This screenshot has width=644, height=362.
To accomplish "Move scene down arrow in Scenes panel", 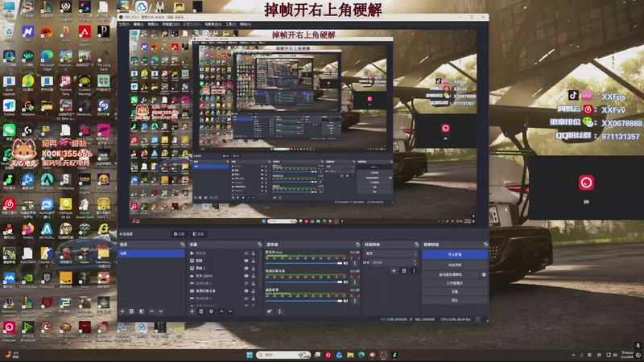I will coord(160,311).
